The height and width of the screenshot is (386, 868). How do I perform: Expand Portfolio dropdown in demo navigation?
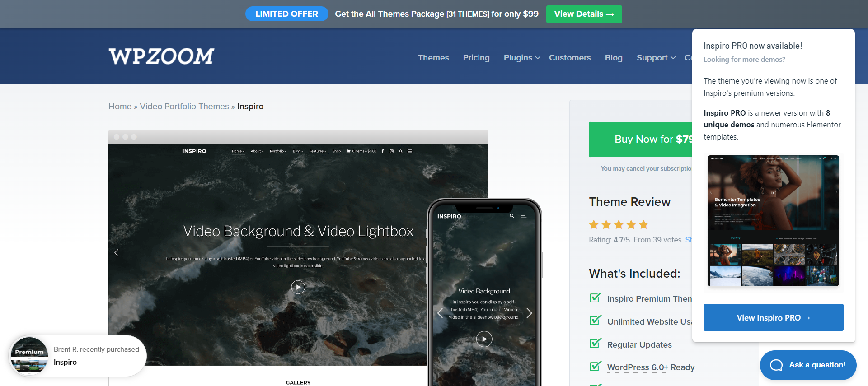278,151
